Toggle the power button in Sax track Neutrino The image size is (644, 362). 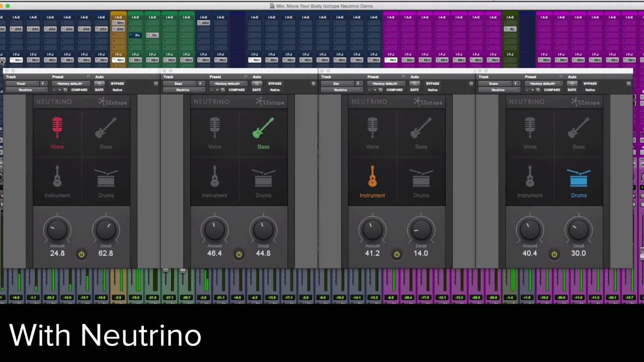coord(397,254)
